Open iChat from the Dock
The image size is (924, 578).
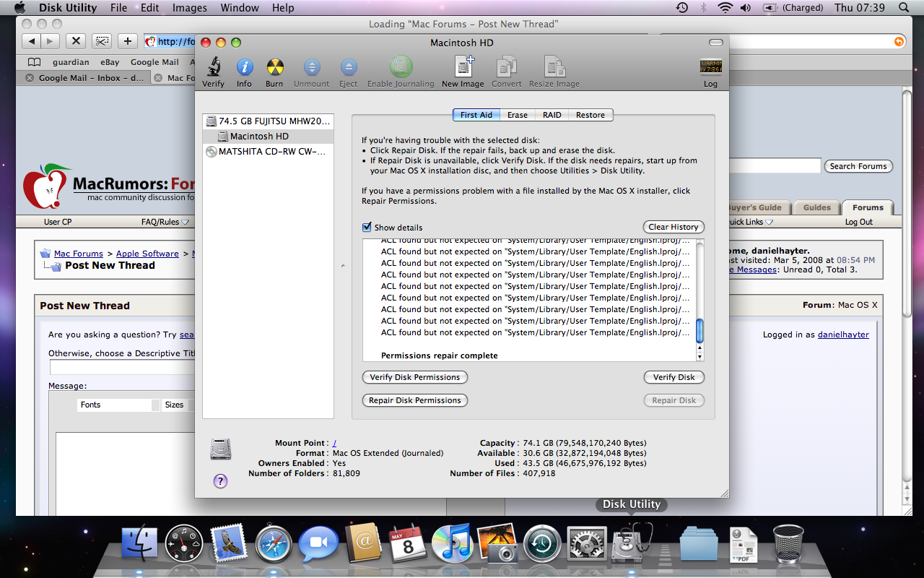[318, 543]
